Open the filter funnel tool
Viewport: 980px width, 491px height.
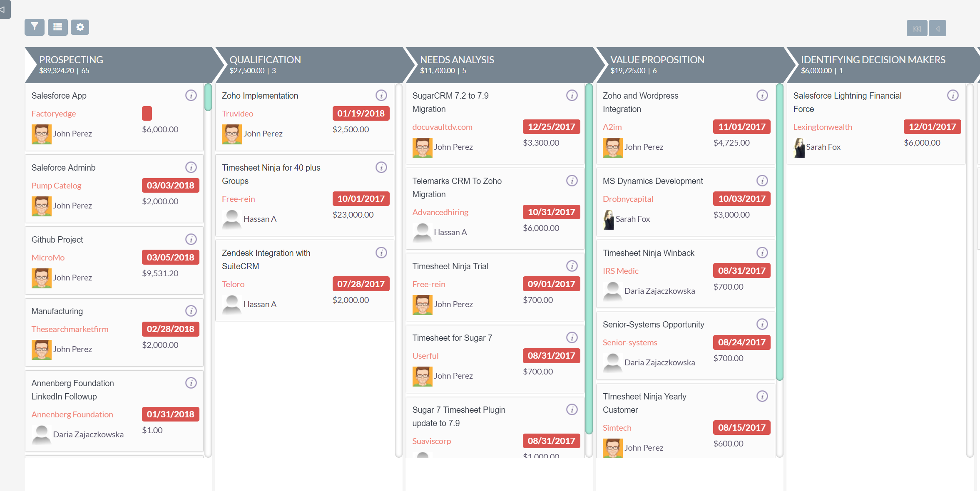(x=35, y=27)
